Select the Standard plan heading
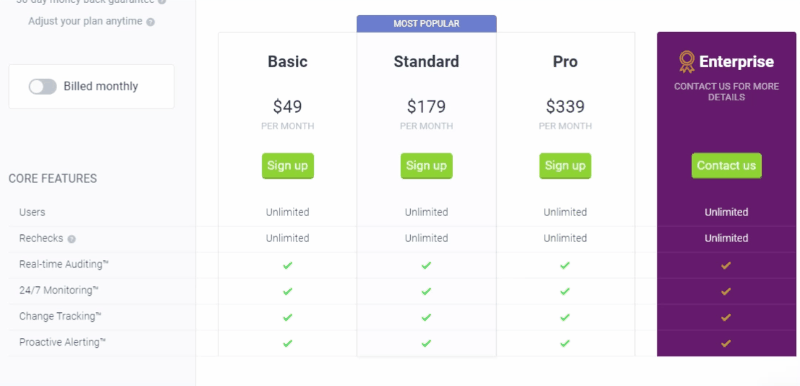Screen dimensions: 800x386 pos(427,62)
